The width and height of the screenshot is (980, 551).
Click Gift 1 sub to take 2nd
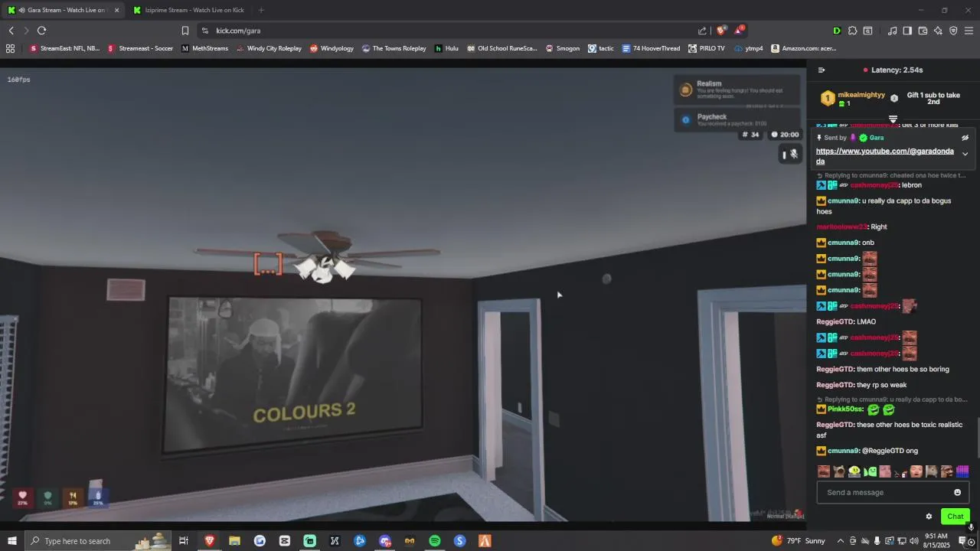coord(933,99)
